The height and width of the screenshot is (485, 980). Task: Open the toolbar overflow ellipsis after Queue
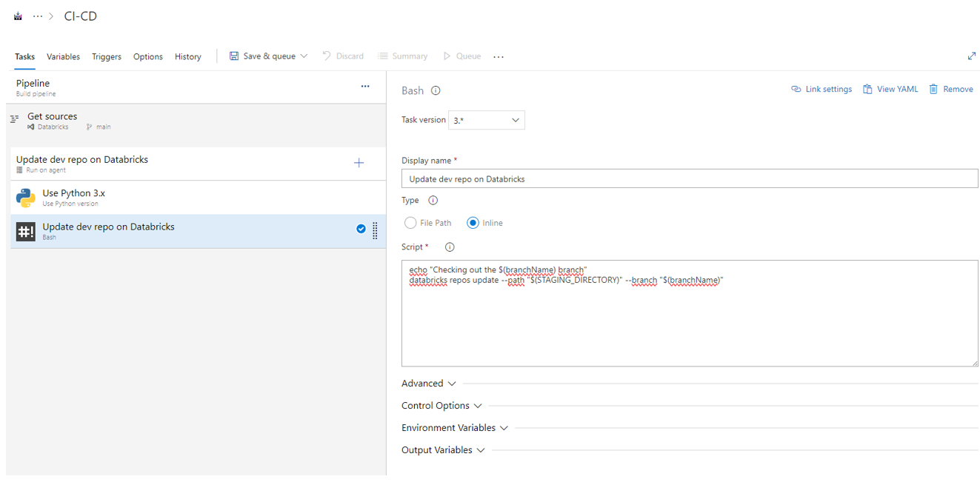(x=499, y=57)
